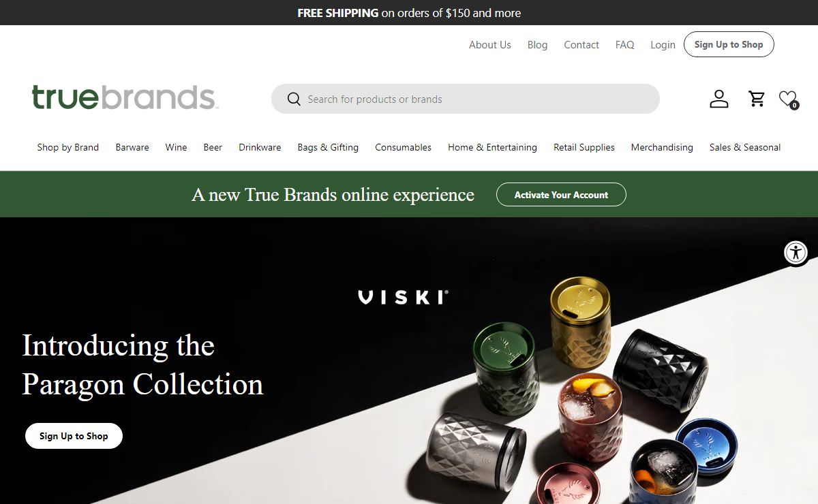Expand the Barware category menu
818x504 pixels.
tap(132, 147)
